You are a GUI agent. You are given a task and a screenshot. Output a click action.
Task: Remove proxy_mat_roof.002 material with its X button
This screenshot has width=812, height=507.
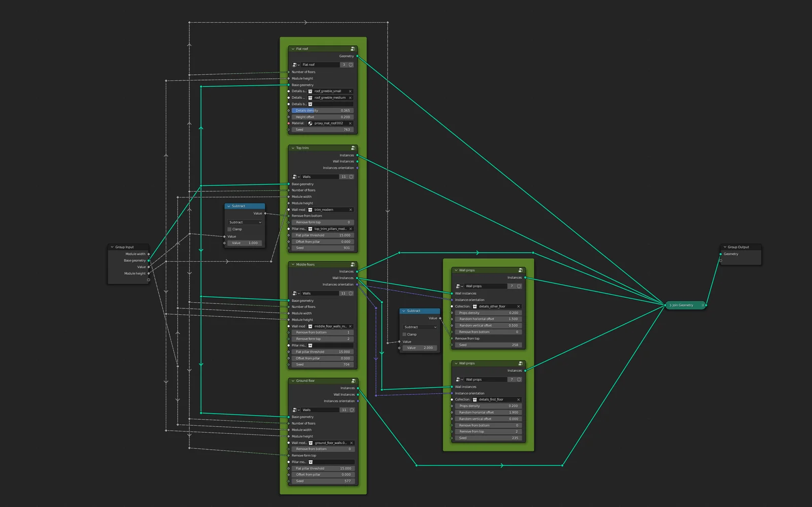350,123
